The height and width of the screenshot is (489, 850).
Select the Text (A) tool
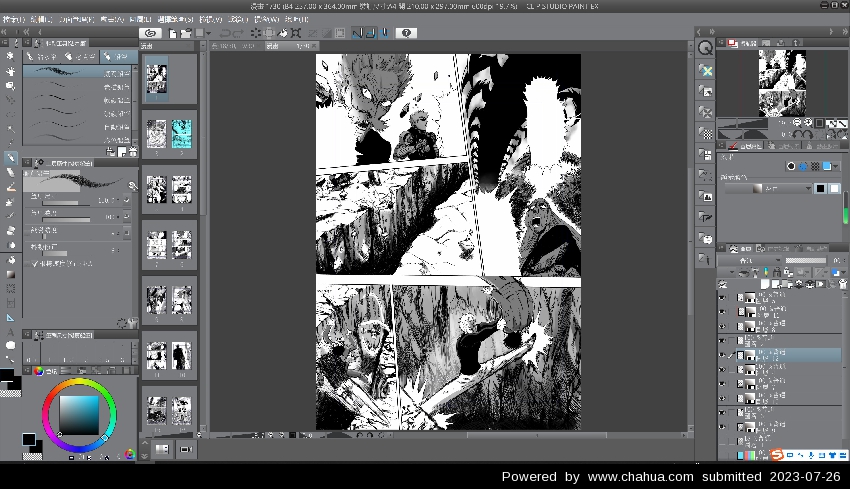click(x=10, y=332)
